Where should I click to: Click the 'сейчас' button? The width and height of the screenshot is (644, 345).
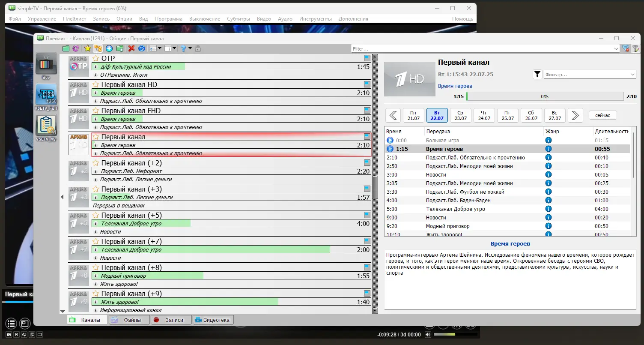point(602,115)
